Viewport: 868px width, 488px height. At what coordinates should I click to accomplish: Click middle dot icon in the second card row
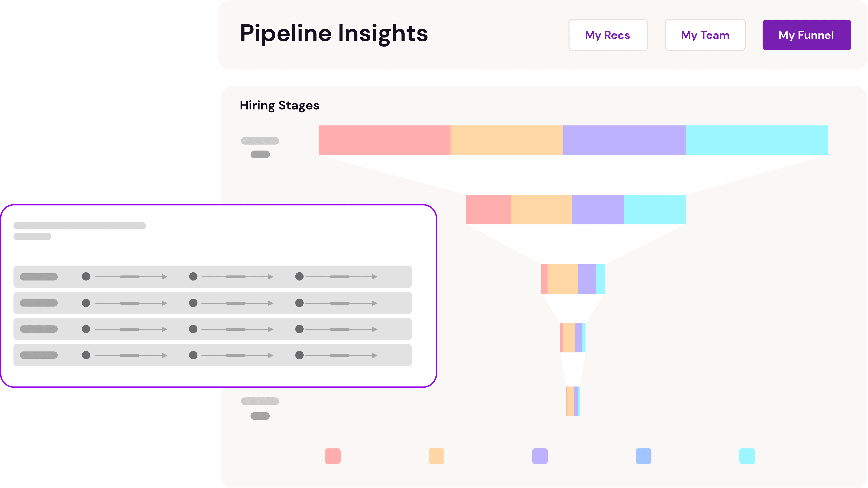(193, 303)
